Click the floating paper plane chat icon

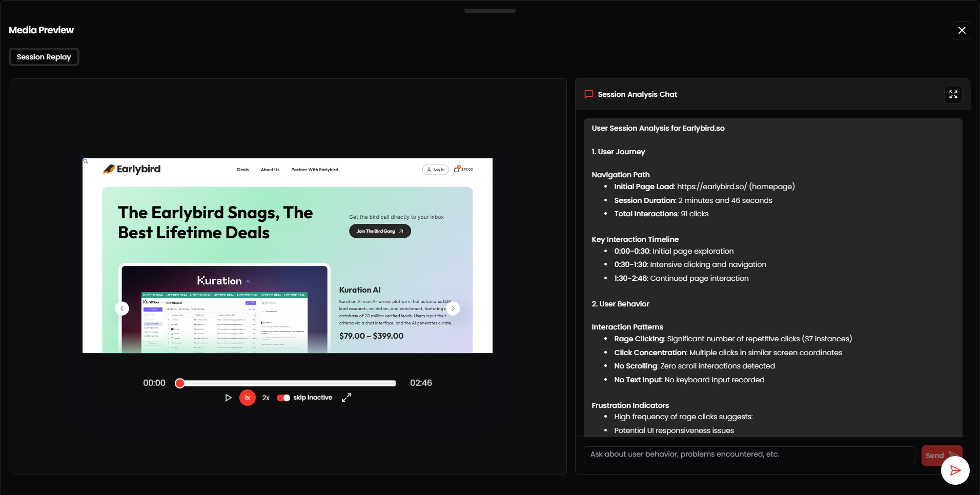pyautogui.click(x=955, y=470)
